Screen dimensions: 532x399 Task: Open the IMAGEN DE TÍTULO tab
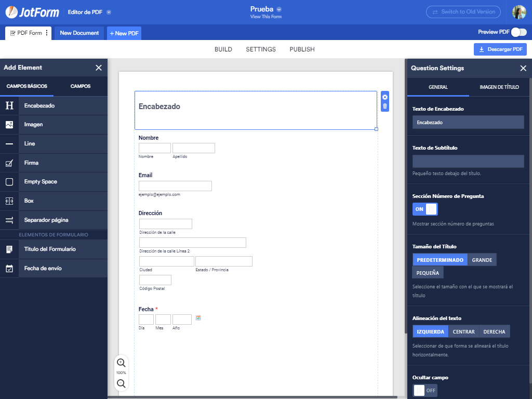coord(499,87)
